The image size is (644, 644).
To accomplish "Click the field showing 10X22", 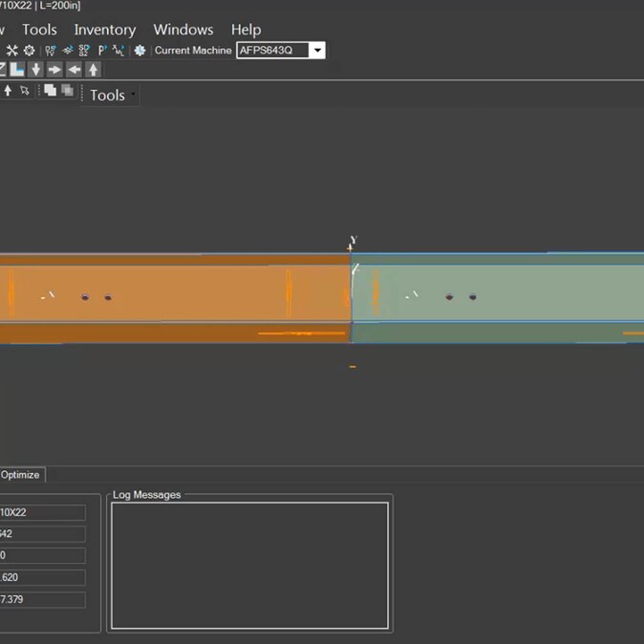I will click(43, 512).
